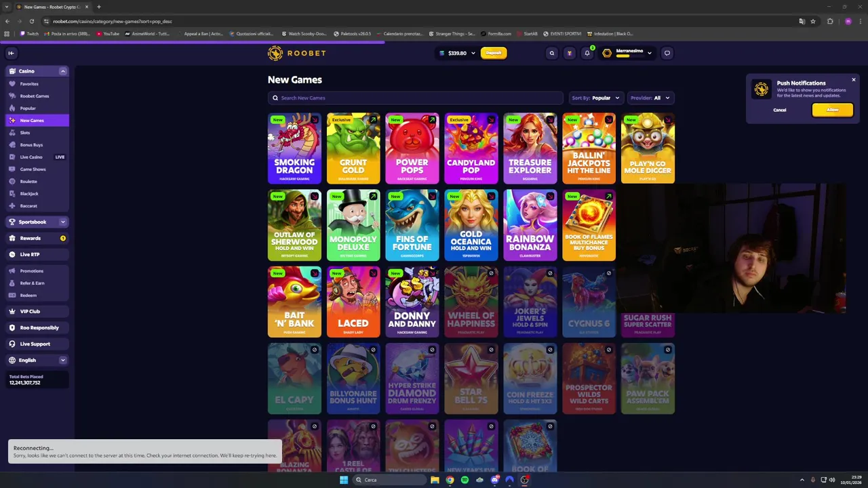Reload the page with browser refresh icon
Image resolution: width=868 pixels, height=488 pixels.
(31, 21)
